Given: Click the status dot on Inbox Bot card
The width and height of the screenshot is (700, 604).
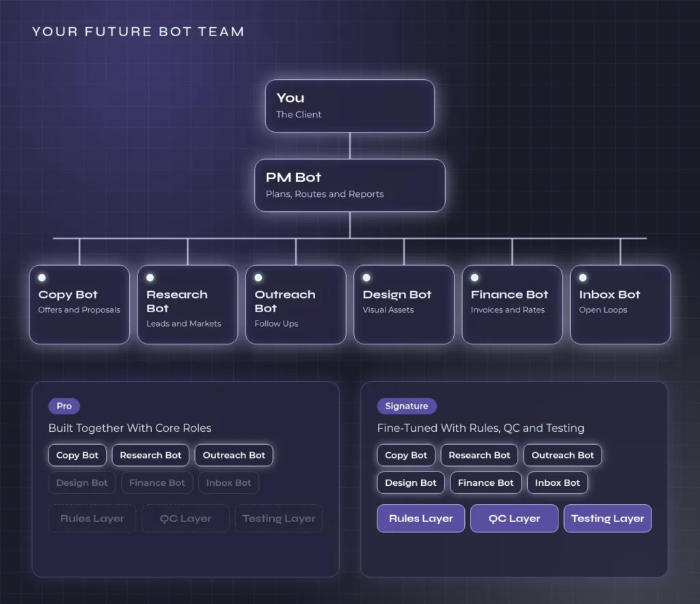Looking at the screenshot, I should [x=583, y=278].
